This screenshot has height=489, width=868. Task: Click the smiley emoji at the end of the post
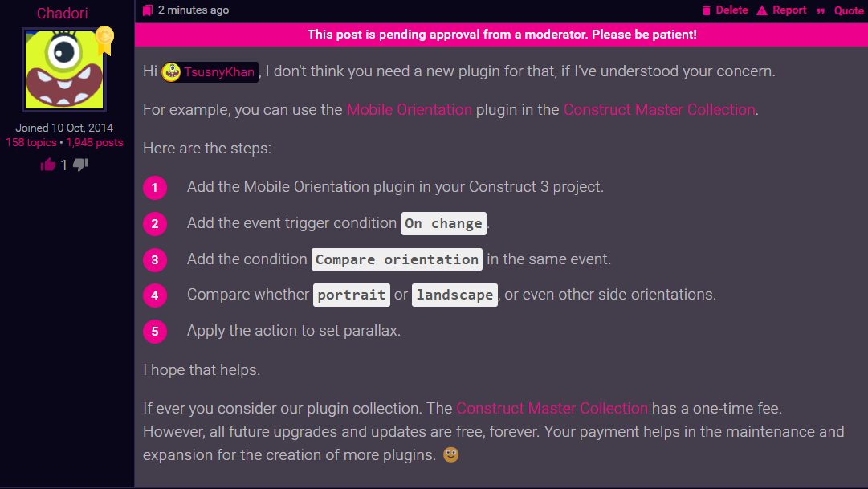tap(451, 454)
